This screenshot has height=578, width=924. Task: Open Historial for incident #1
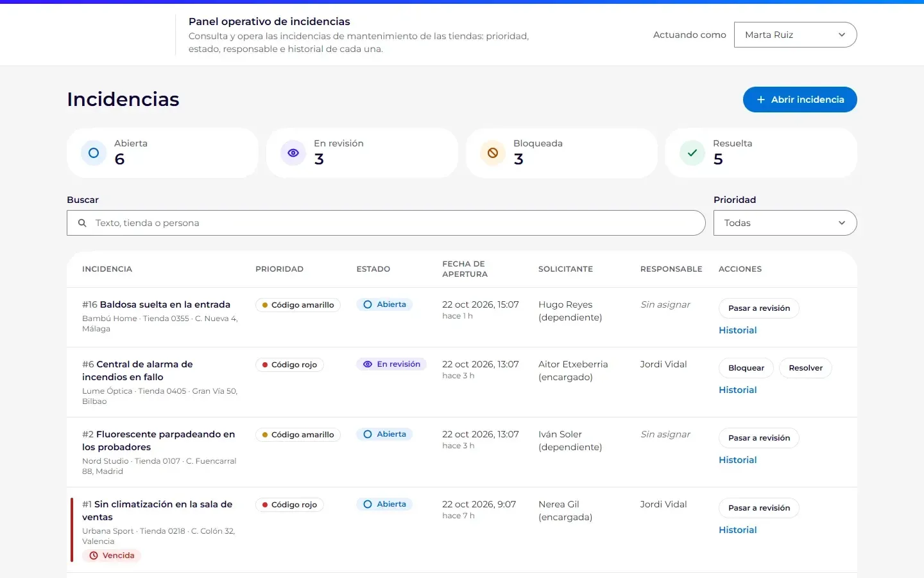click(x=738, y=530)
